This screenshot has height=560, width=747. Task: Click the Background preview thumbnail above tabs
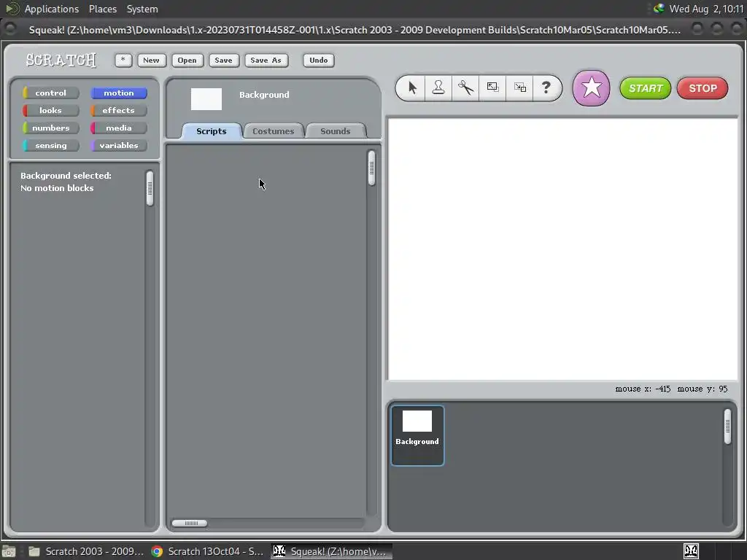(x=206, y=99)
